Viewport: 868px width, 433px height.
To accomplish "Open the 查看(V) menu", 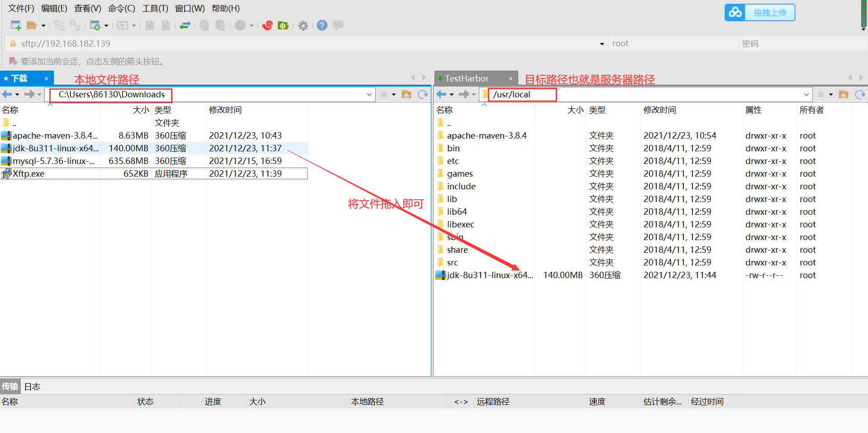I will click(88, 8).
